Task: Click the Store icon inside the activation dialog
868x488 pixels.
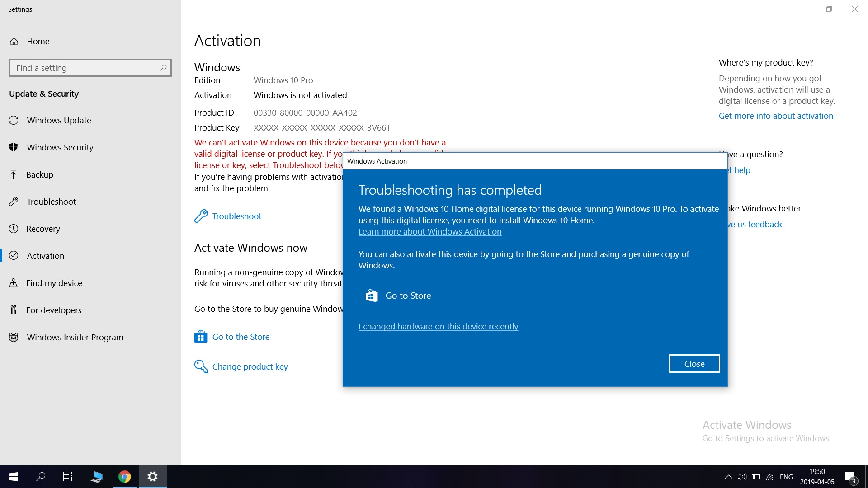Action: tap(371, 295)
